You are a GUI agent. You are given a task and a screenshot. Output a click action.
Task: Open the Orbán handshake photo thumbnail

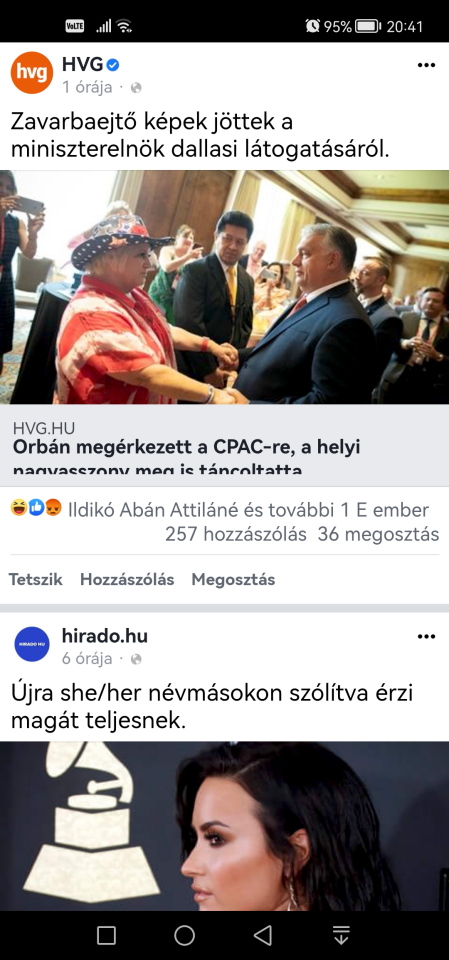coord(224,287)
